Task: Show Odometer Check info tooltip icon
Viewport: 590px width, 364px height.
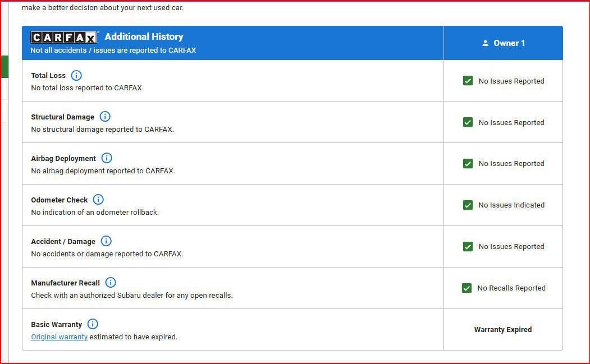Action: click(x=98, y=200)
